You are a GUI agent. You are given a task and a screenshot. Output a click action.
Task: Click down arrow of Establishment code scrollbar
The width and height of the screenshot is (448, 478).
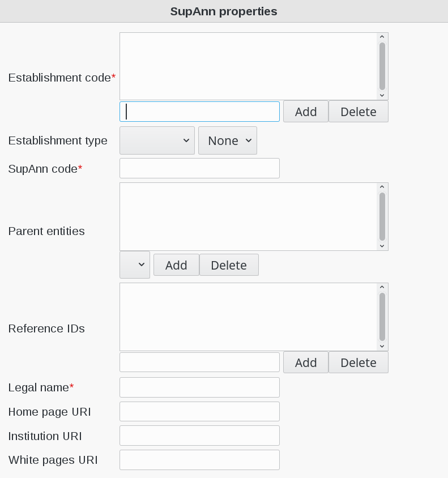pyautogui.click(x=382, y=95)
